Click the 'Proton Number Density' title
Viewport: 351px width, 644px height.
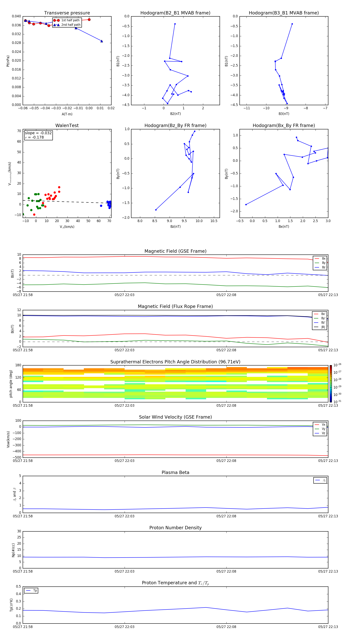point(175,528)
